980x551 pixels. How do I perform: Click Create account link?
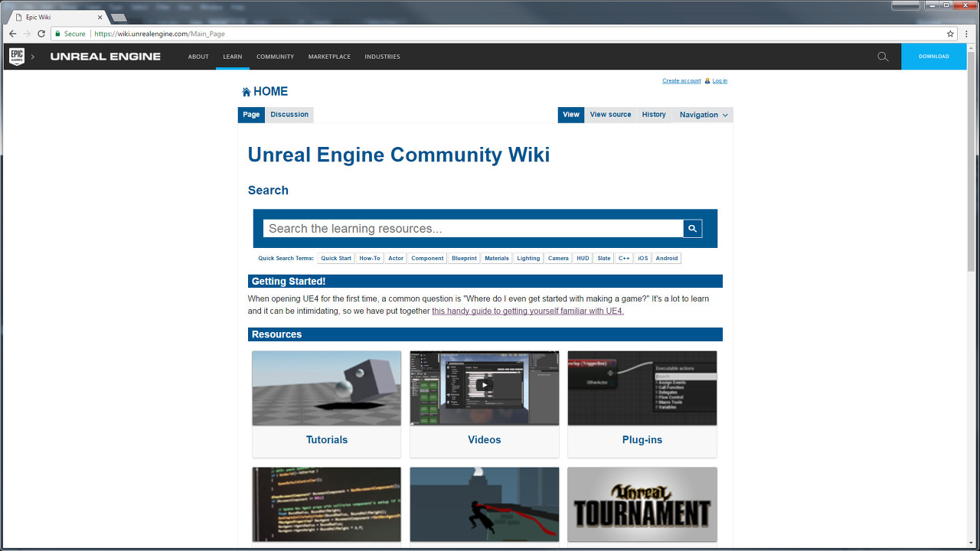pos(681,80)
